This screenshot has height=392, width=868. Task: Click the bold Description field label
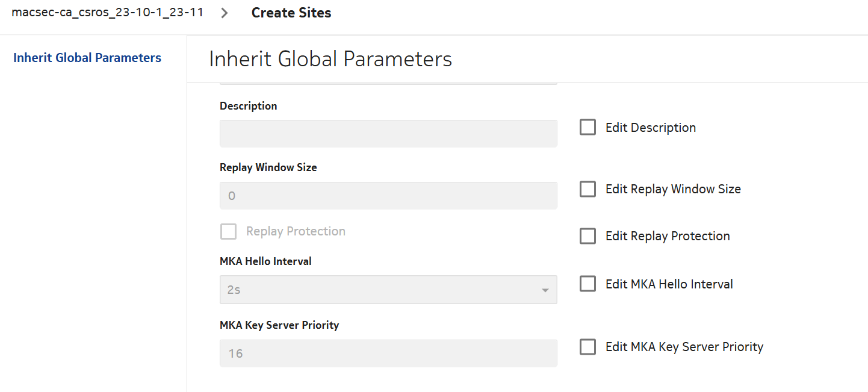pyautogui.click(x=249, y=106)
